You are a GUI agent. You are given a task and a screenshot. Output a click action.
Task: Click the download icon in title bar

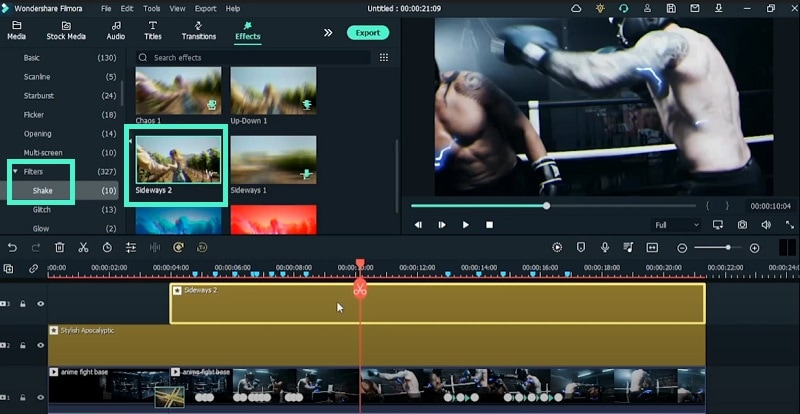(x=719, y=9)
